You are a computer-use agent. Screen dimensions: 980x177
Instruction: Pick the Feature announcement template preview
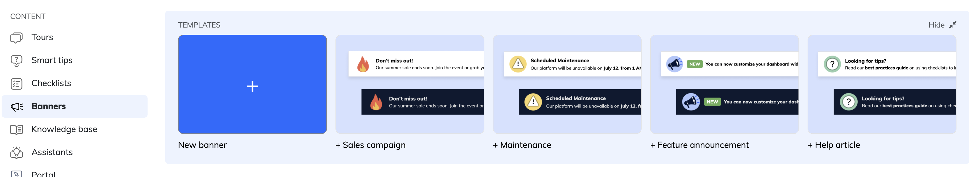(724, 84)
